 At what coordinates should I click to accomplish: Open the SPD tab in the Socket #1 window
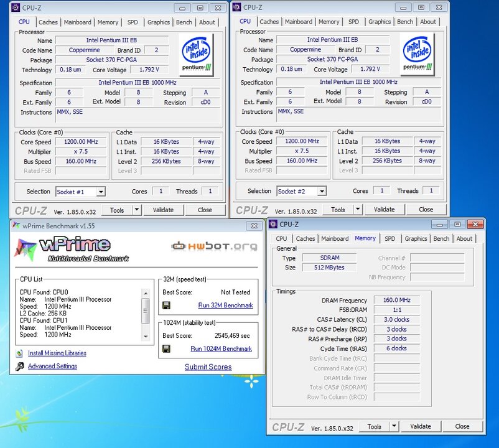[x=133, y=22]
